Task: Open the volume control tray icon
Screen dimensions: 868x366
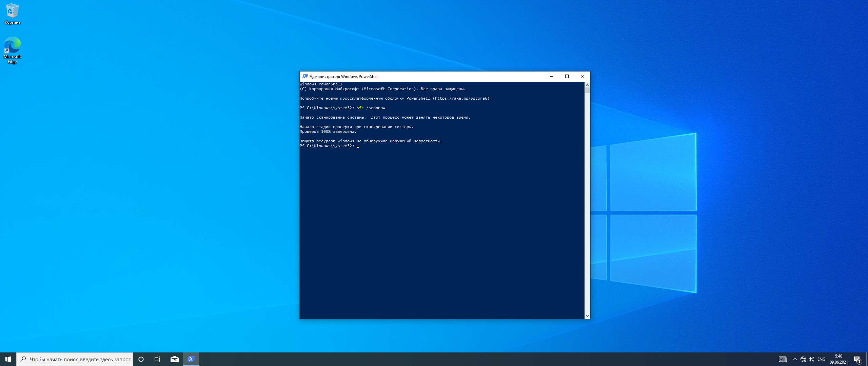Action: tap(811, 359)
